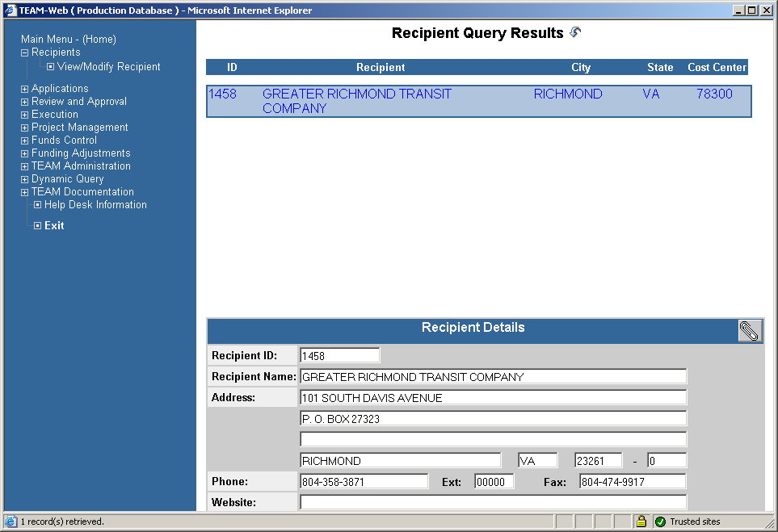The width and height of the screenshot is (778, 532).
Task: Collapse the Recipients tree node
Action: pyautogui.click(x=24, y=52)
